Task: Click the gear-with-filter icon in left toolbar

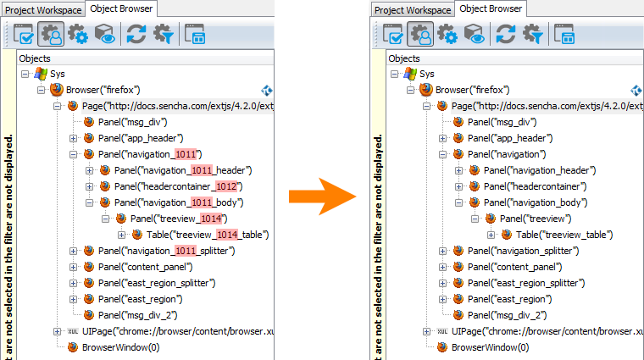Action: pyautogui.click(x=164, y=34)
